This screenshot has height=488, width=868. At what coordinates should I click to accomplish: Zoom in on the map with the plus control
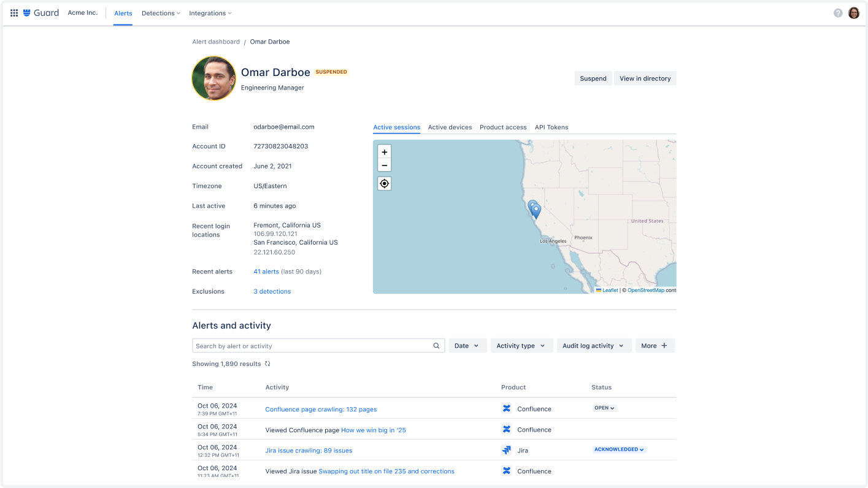pos(384,151)
